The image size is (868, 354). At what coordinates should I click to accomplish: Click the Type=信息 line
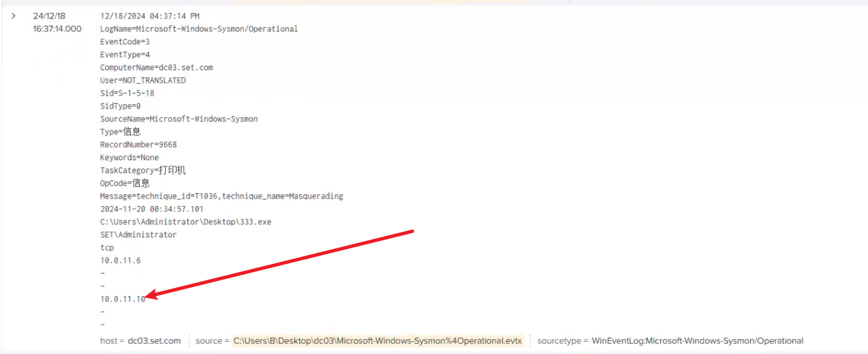[121, 132]
